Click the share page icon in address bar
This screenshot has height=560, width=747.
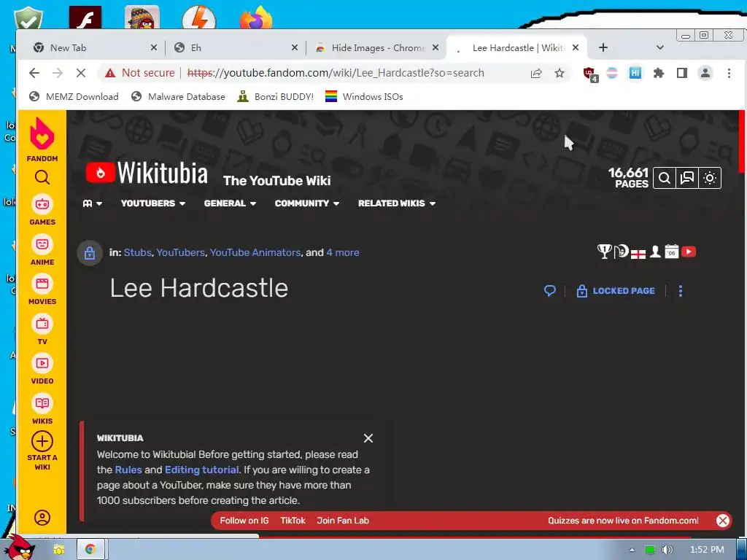click(x=536, y=73)
